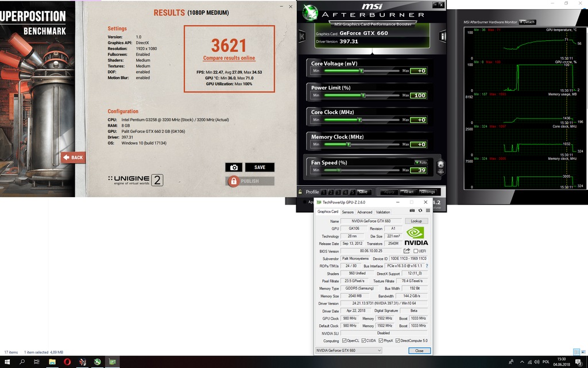Toggle the PhysX checkbox
588x368 pixels.
click(381, 340)
